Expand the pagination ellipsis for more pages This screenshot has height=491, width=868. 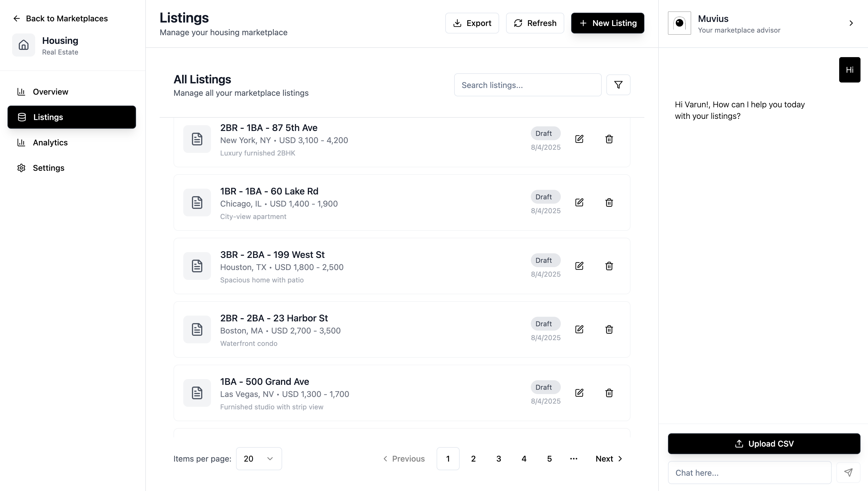click(573, 458)
